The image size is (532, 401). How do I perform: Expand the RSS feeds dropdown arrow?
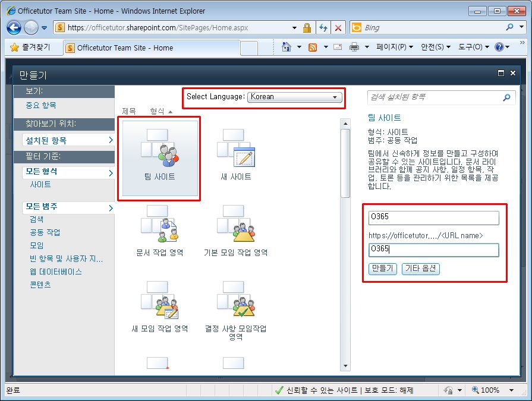pos(325,47)
